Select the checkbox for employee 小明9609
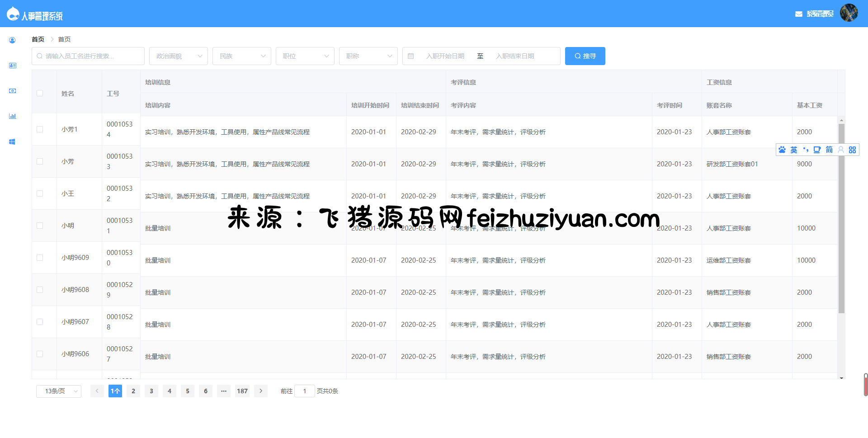This screenshot has height=438, width=868. [x=40, y=258]
